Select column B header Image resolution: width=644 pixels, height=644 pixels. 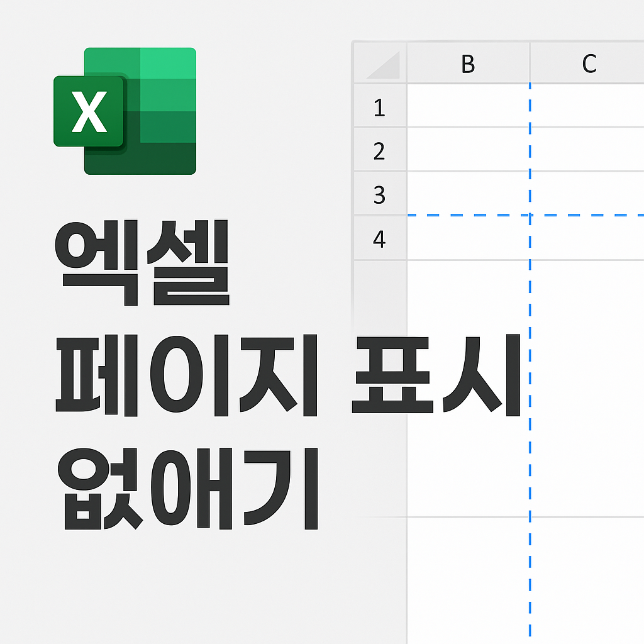pyautogui.click(x=468, y=64)
